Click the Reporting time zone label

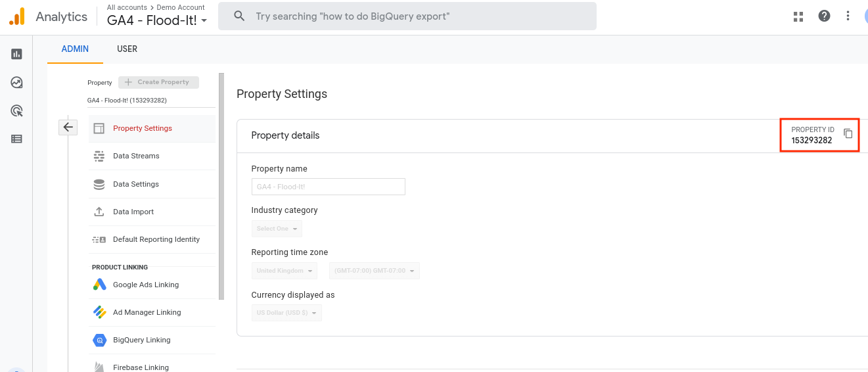point(290,252)
